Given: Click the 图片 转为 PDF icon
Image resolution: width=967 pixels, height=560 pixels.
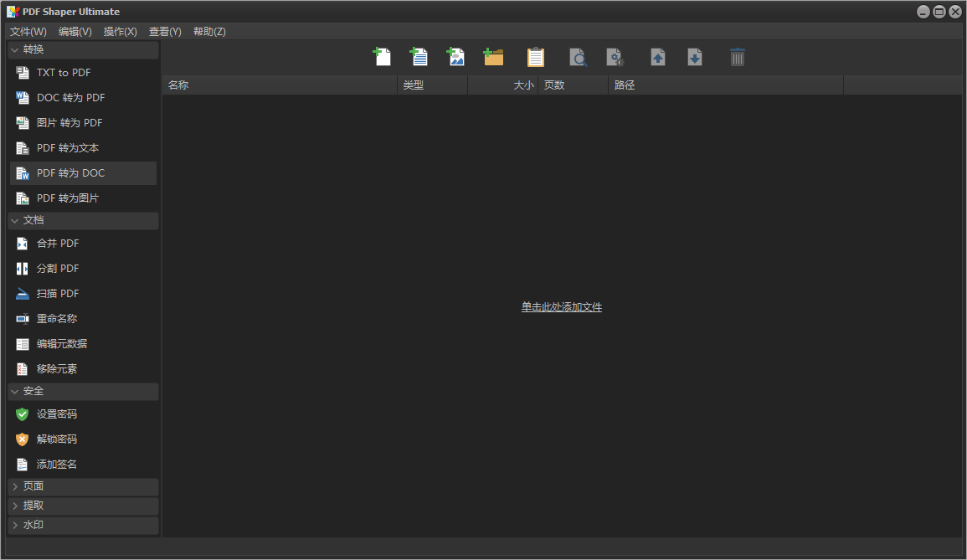Looking at the screenshot, I should click(23, 123).
